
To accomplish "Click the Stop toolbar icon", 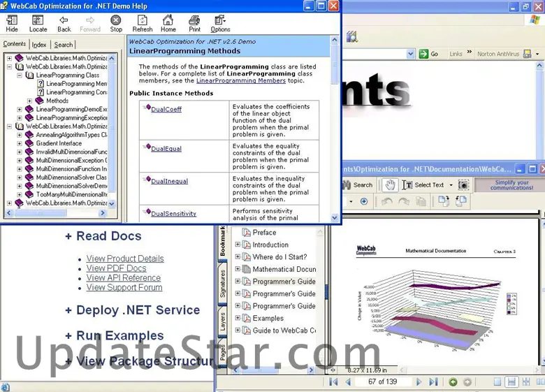I will pos(116,24).
